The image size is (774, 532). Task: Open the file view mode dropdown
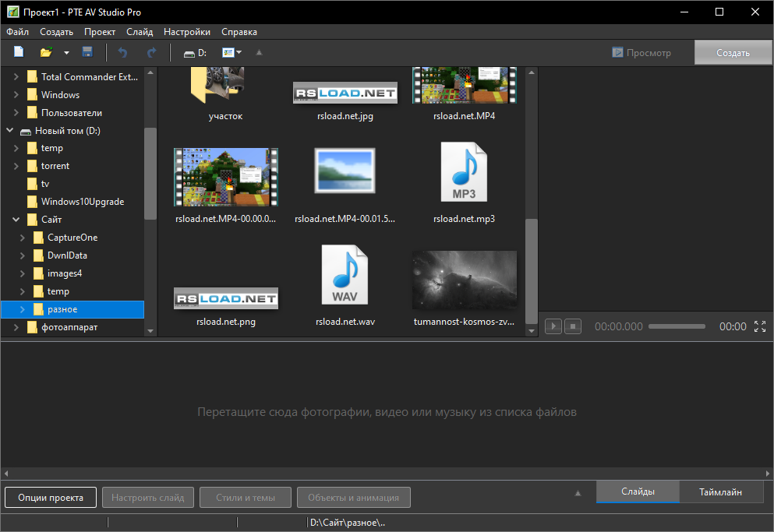[x=232, y=53]
